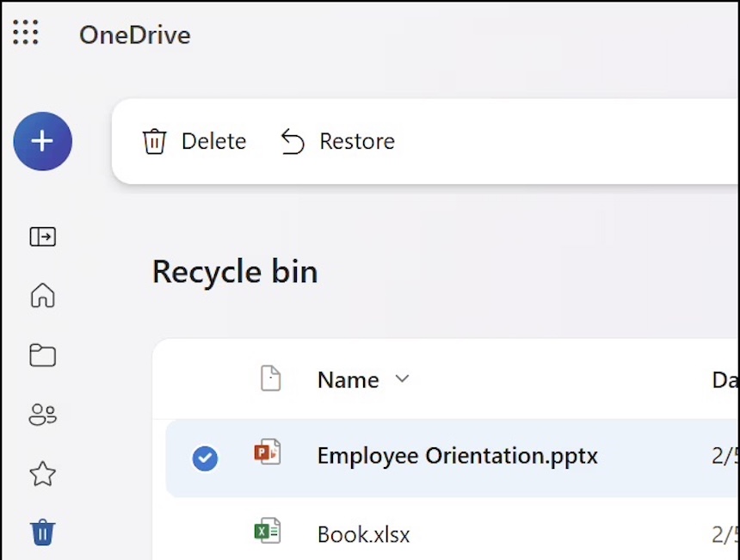The image size is (740, 560).
Task: Go to Home in sidebar
Action: [42, 295]
